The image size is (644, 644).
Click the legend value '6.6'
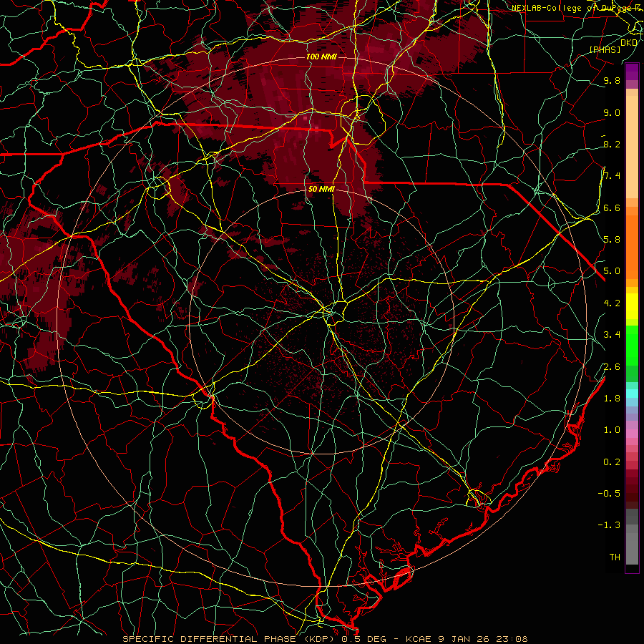[612, 208]
